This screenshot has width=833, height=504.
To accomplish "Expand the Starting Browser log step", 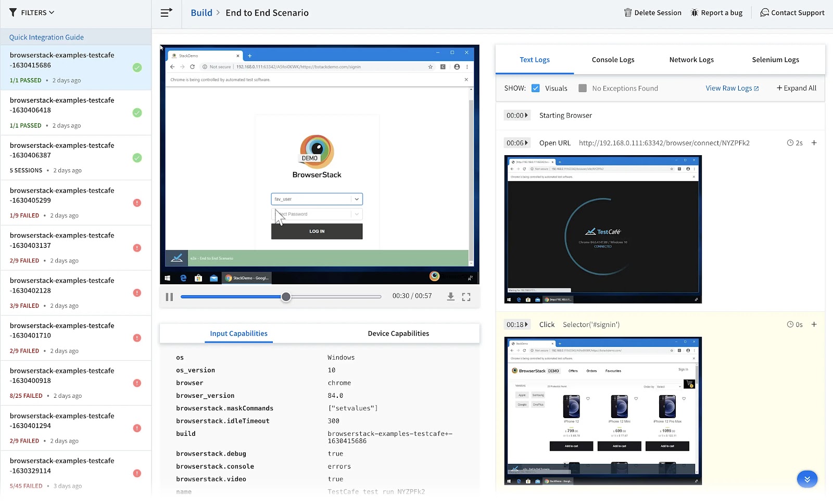I will tap(526, 115).
